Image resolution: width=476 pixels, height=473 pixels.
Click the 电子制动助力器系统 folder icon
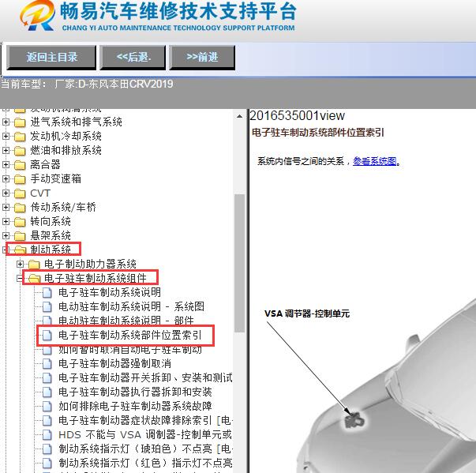click(x=34, y=265)
